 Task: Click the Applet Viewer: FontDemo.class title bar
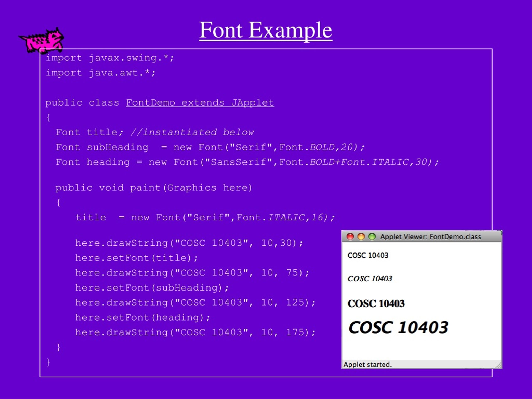pos(422,237)
